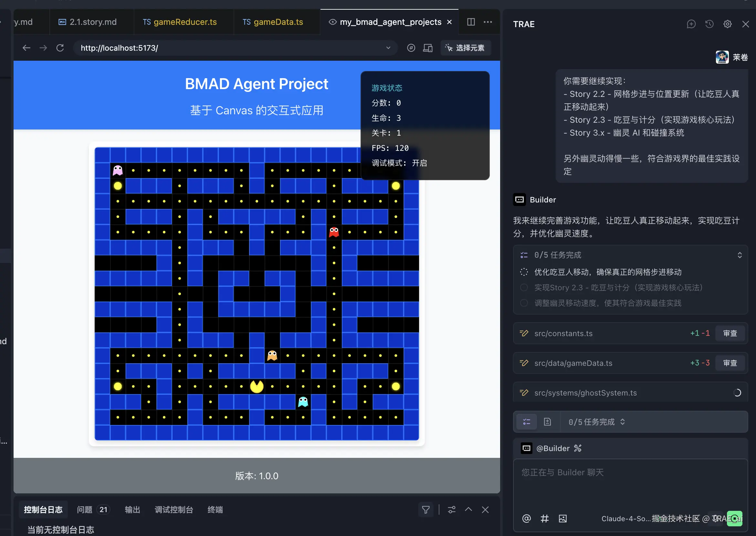
Task: Click the split editor icon
Action: (x=471, y=22)
